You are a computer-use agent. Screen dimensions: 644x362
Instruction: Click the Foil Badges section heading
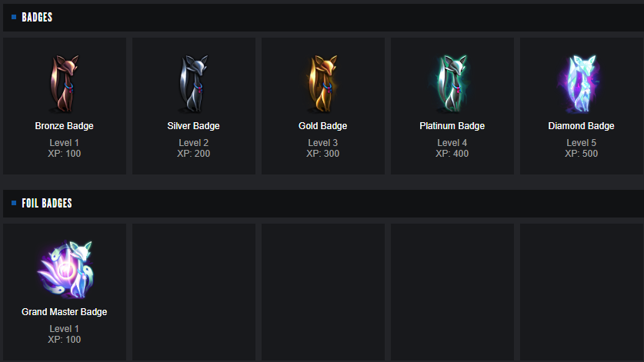point(47,204)
